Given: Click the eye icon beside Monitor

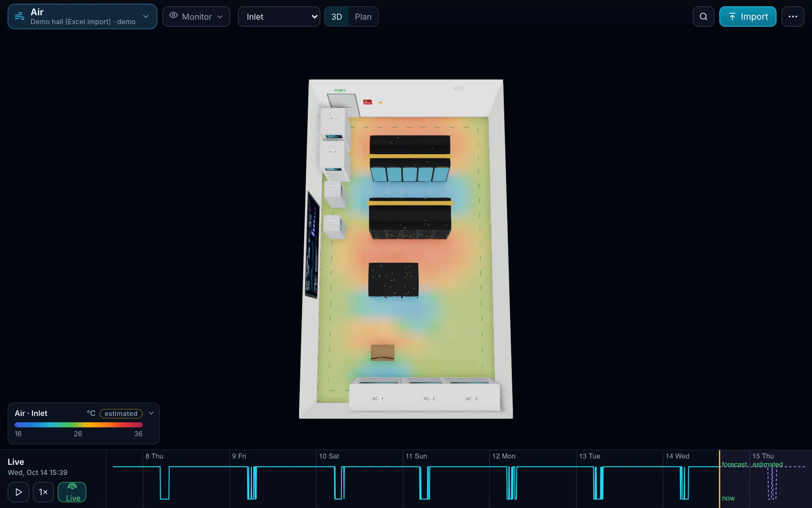Looking at the screenshot, I should (174, 15).
